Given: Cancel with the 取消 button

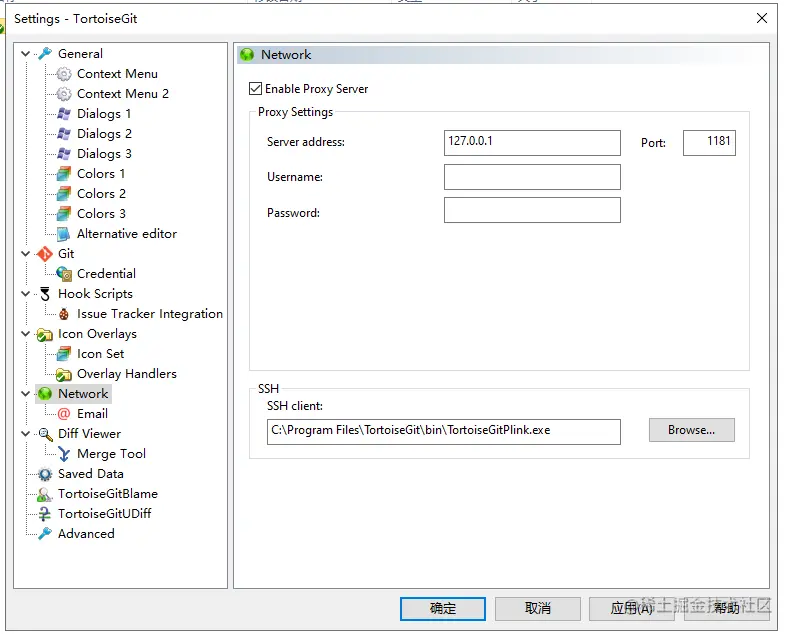Looking at the screenshot, I should pyautogui.click(x=537, y=609).
